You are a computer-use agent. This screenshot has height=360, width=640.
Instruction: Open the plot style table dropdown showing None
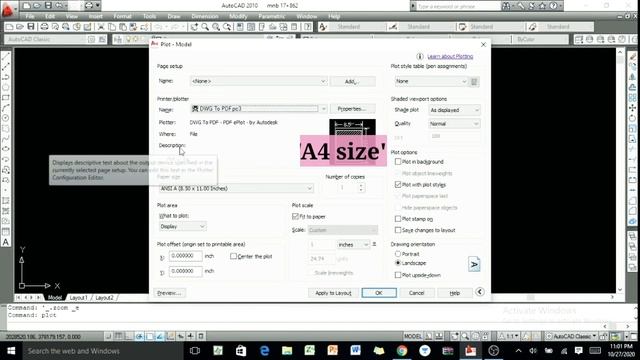tap(431, 82)
